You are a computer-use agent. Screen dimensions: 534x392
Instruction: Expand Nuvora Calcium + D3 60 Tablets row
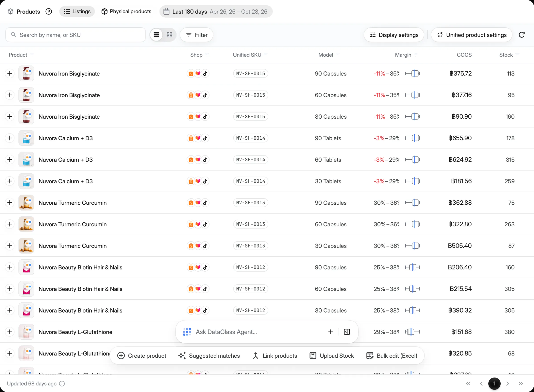(x=10, y=160)
